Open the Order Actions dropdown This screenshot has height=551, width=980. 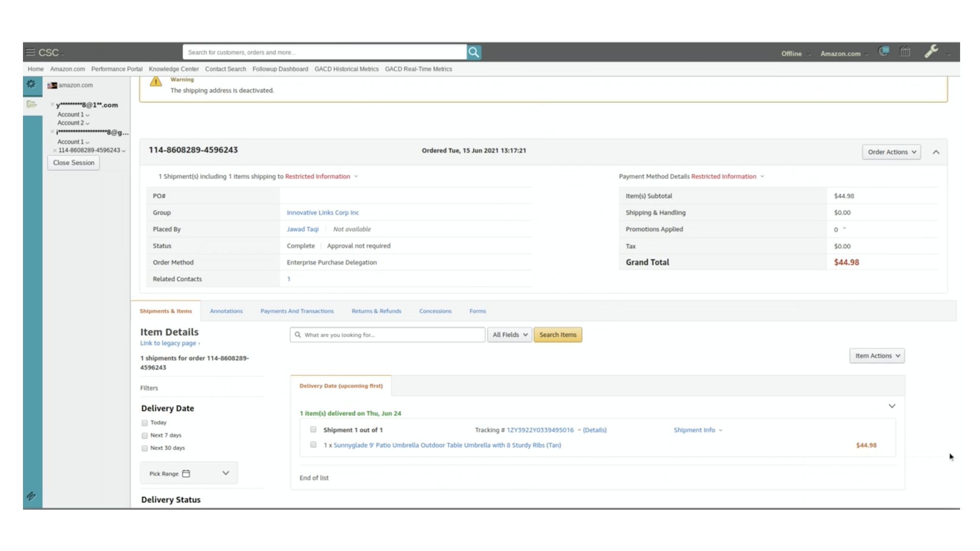pos(891,152)
